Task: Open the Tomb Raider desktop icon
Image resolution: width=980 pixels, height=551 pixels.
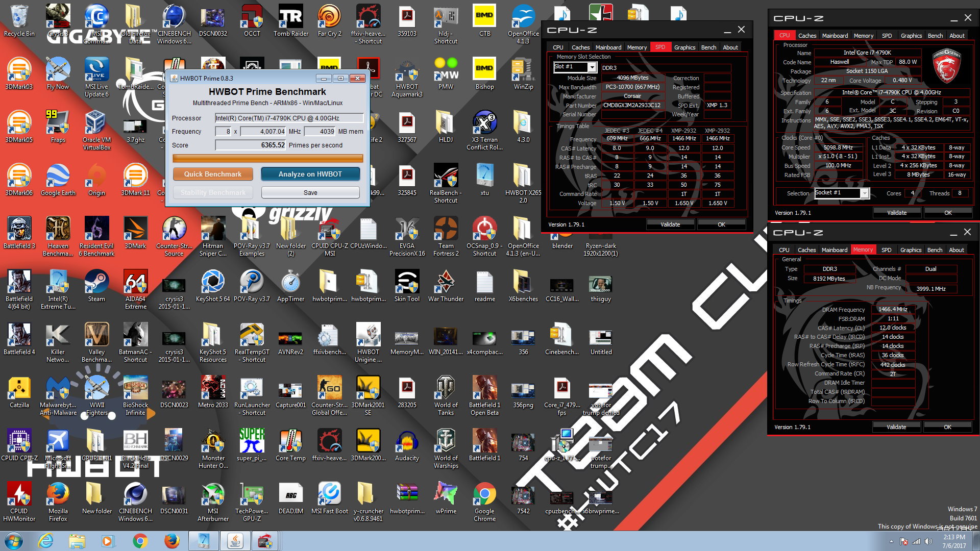Action: (291, 21)
